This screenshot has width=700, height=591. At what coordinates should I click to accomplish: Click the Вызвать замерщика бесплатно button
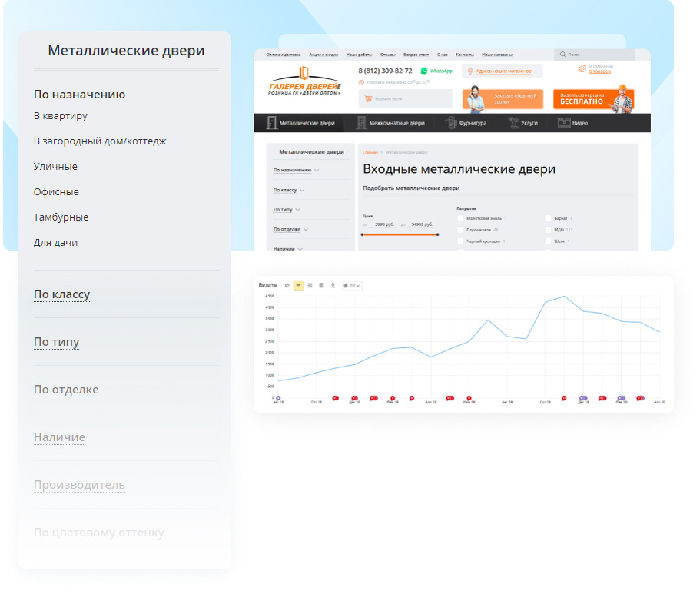pos(594,98)
